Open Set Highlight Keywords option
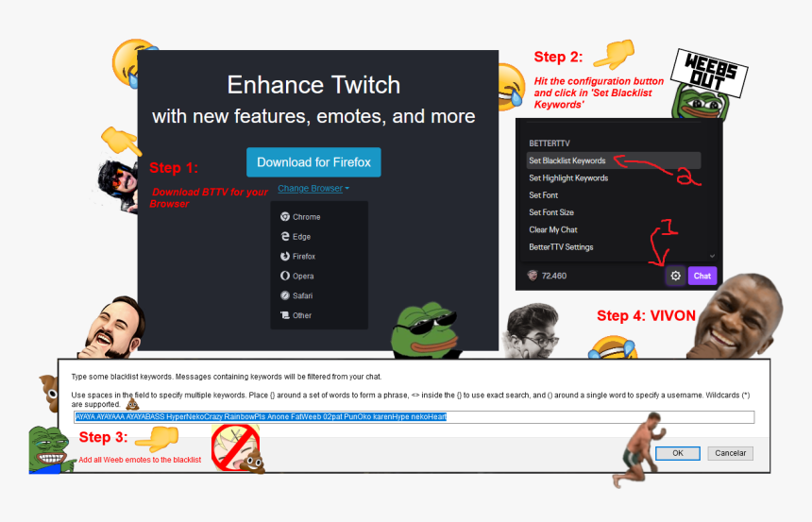 (x=568, y=177)
